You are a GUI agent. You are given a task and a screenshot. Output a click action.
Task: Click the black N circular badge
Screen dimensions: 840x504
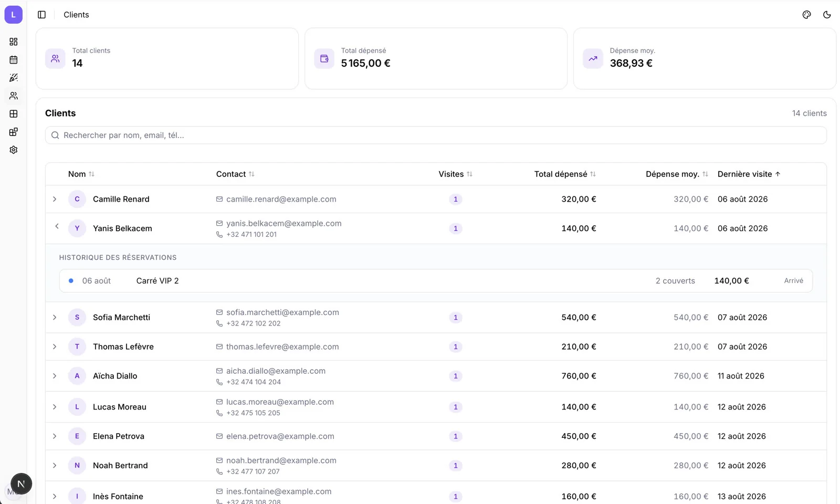(x=21, y=484)
